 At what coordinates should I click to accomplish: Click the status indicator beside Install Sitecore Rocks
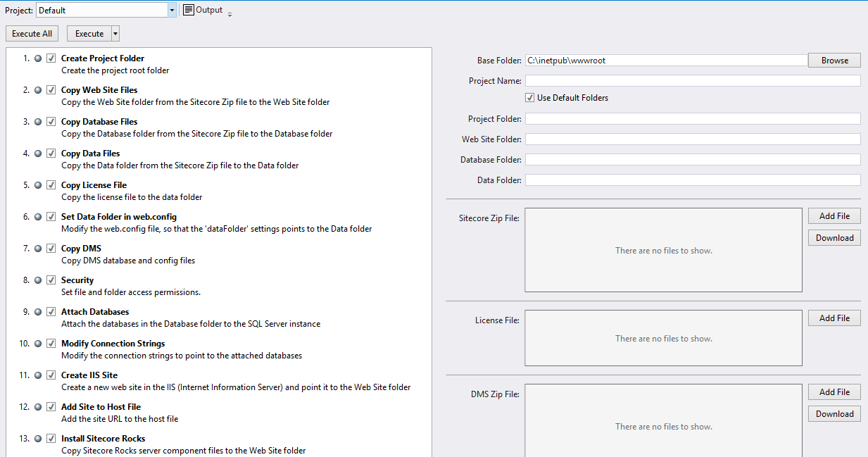(37, 438)
